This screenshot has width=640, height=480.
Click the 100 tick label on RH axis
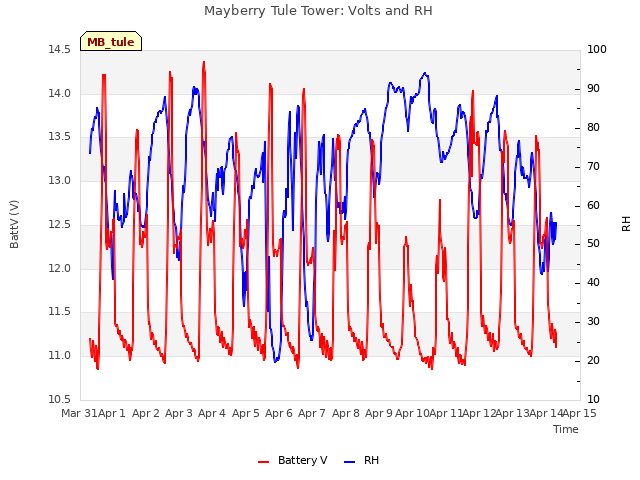coord(597,50)
